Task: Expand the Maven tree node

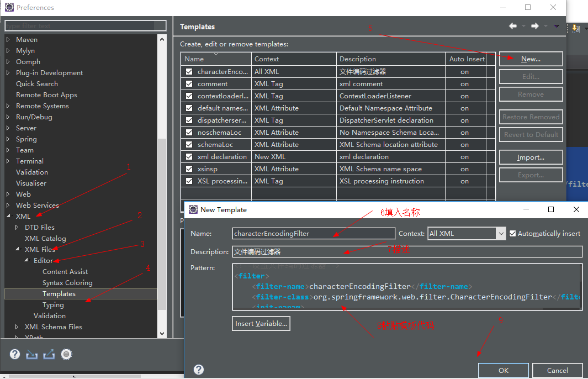Action: coord(8,39)
